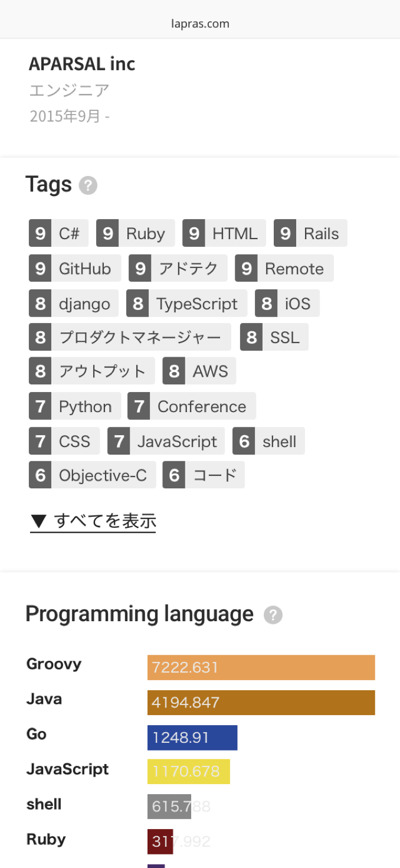
Task: Click the help icon beside Tags
Action: 88,186
